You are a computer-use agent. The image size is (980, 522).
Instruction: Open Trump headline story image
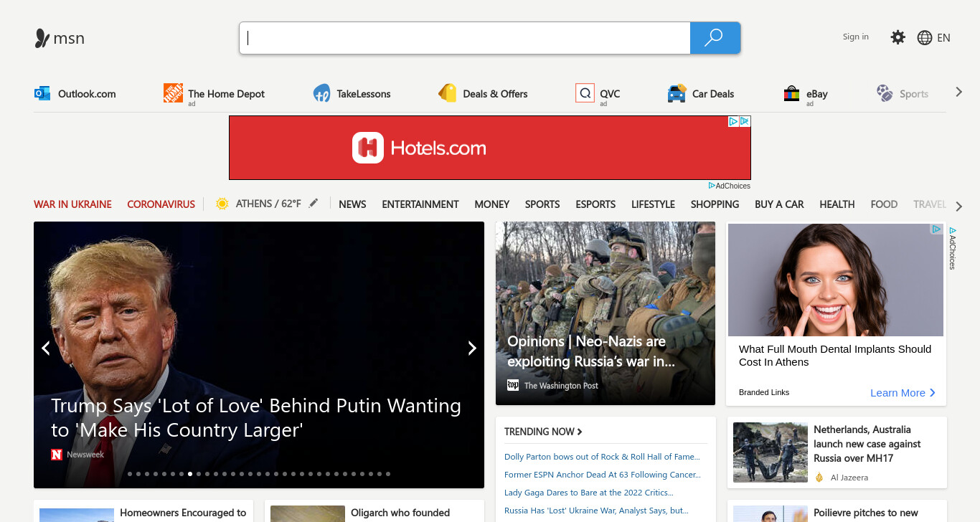pos(259,355)
